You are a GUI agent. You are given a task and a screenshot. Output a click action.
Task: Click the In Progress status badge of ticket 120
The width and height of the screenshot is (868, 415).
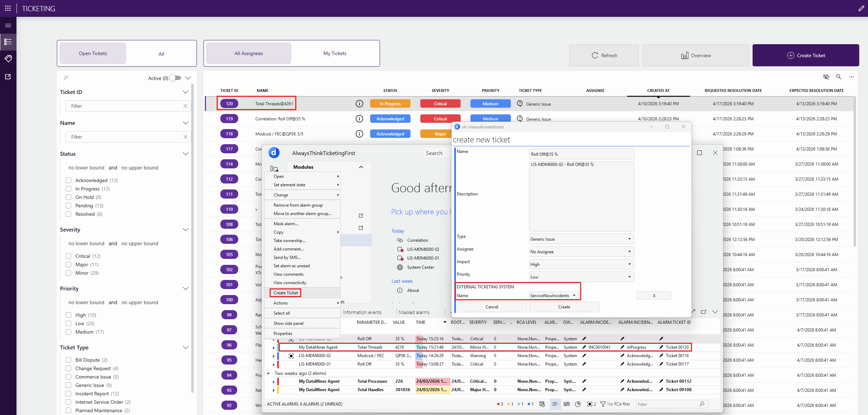click(x=390, y=104)
